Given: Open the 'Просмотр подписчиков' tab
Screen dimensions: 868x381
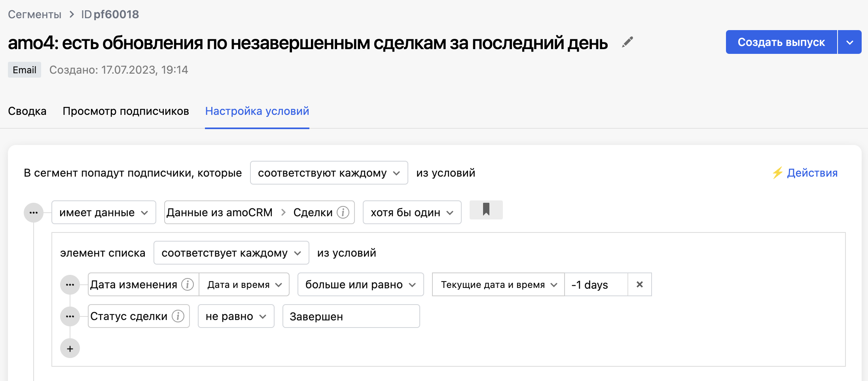Looking at the screenshot, I should click(126, 111).
